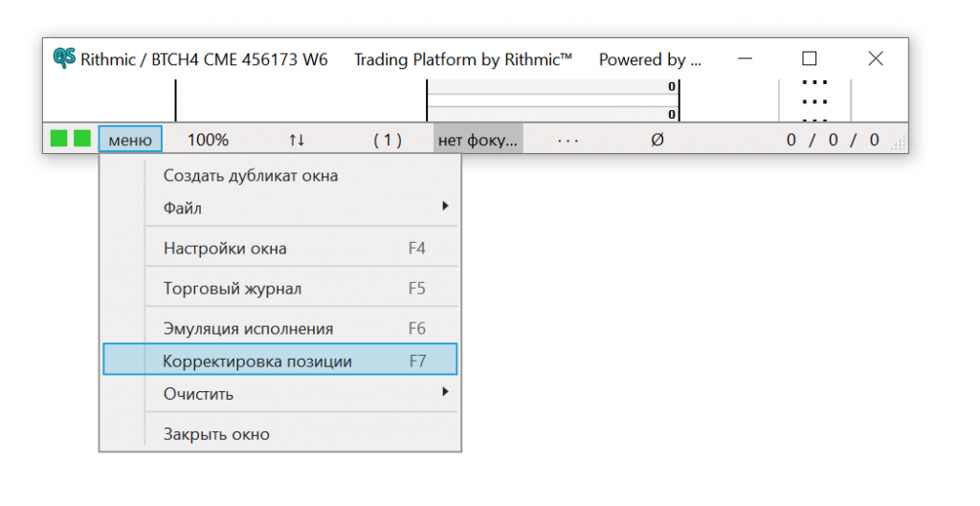Click the three-dots item in status bar

click(568, 141)
